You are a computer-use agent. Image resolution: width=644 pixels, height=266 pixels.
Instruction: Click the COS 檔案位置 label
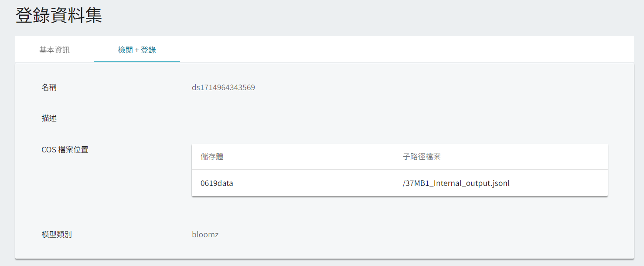[x=65, y=150]
